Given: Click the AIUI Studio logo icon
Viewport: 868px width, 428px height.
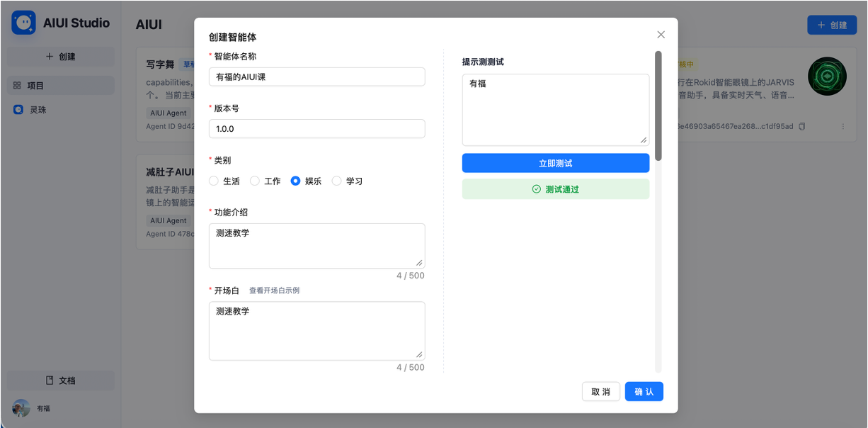Looking at the screenshot, I should coord(23,23).
